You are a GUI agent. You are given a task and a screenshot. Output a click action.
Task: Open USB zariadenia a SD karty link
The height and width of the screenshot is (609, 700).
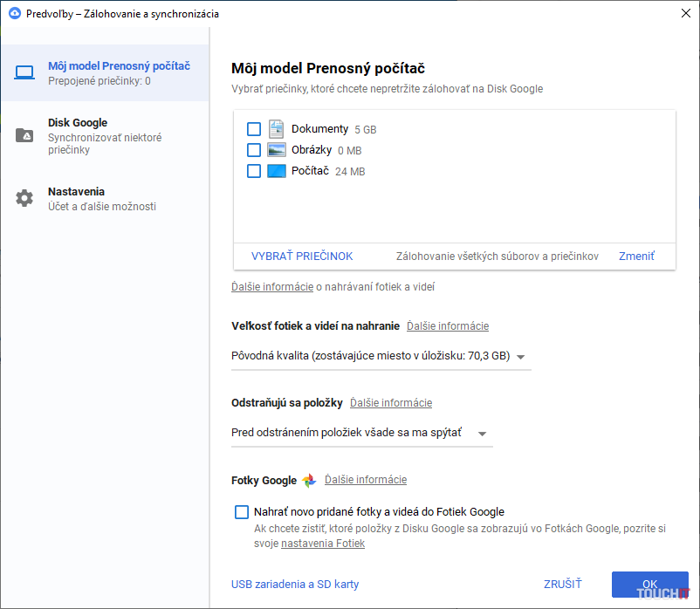tap(295, 585)
